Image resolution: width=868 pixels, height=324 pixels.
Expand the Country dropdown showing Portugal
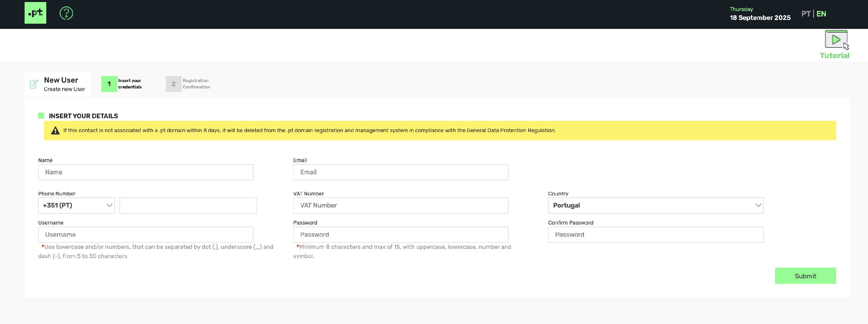(x=655, y=205)
